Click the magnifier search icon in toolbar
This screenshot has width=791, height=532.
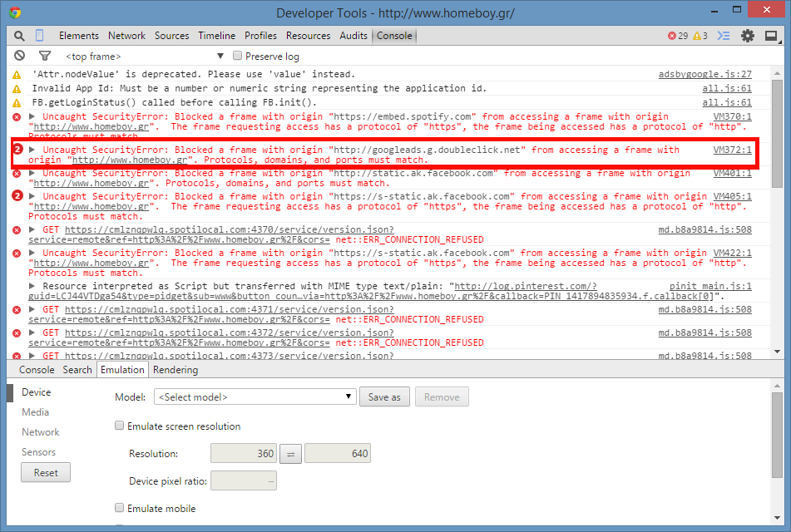click(19, 36)
